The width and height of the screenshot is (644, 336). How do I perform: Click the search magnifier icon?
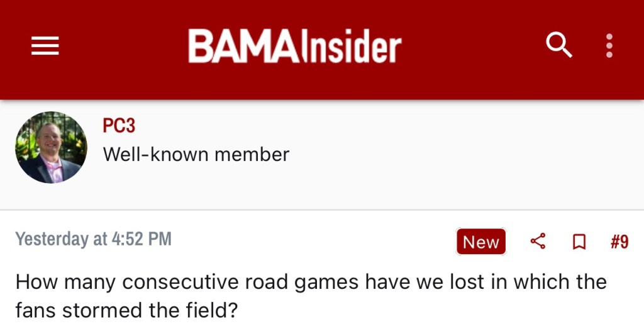558,45
